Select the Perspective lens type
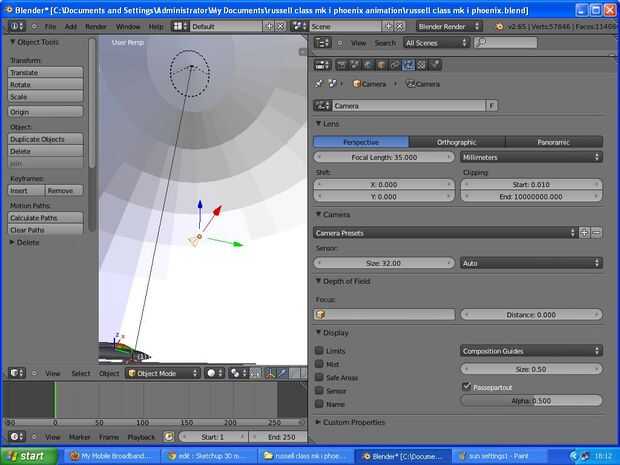 361,142
